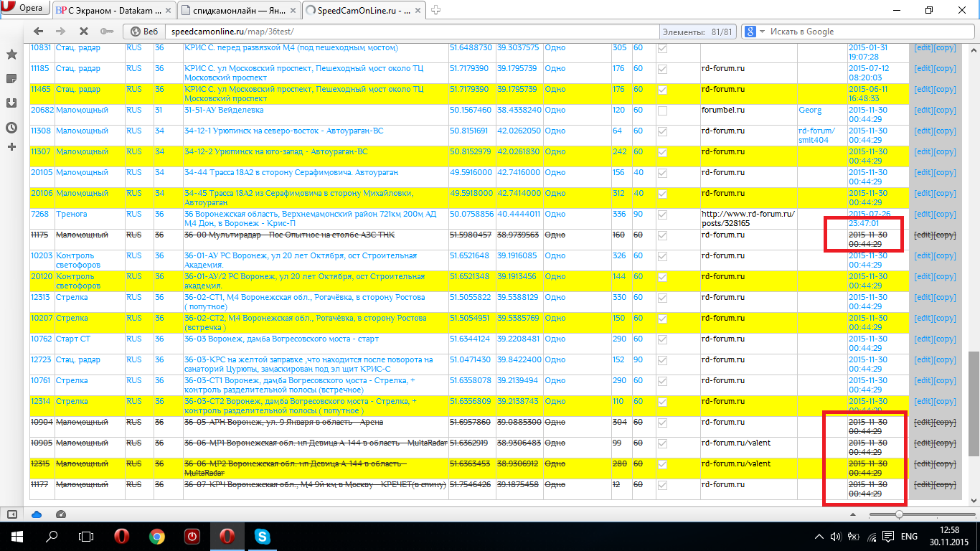Open Skype from the Windows taskbar
The width and height of the screenshot is (980, 551).
pos(262,536)
